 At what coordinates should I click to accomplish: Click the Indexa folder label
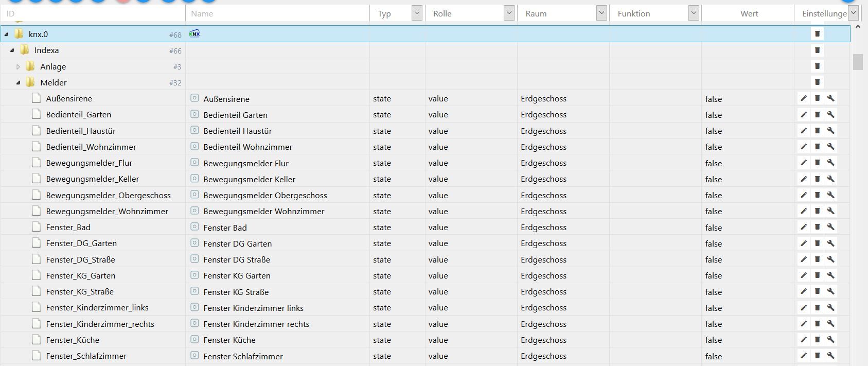46,50
